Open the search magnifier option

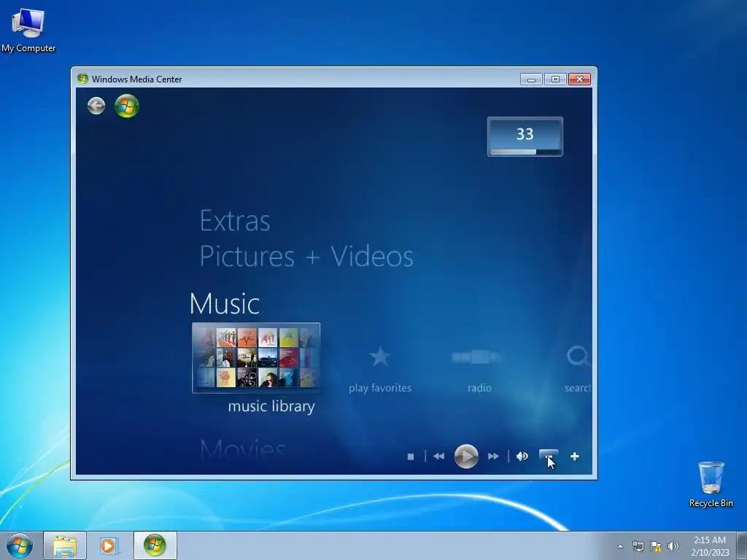click(x=578, y=356)
